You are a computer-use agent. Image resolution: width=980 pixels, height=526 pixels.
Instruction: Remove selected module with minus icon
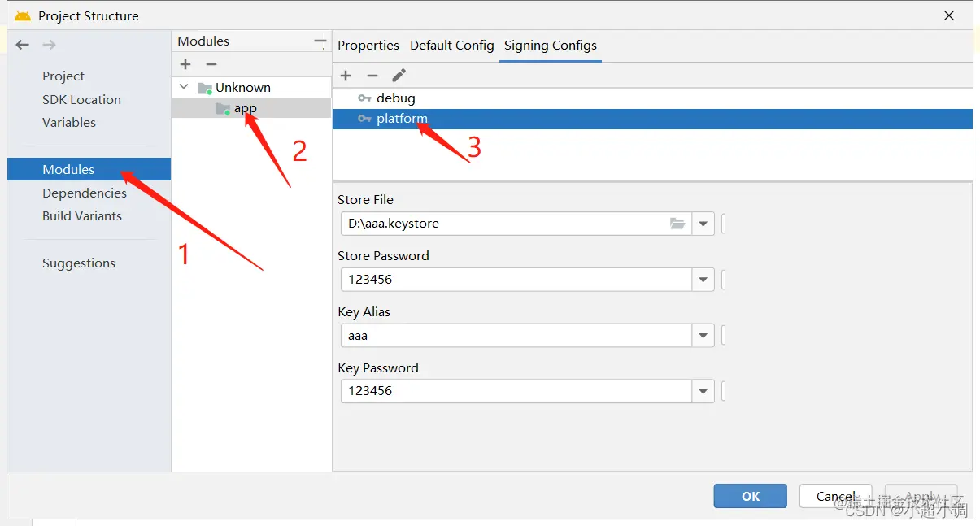click(211, 64)
